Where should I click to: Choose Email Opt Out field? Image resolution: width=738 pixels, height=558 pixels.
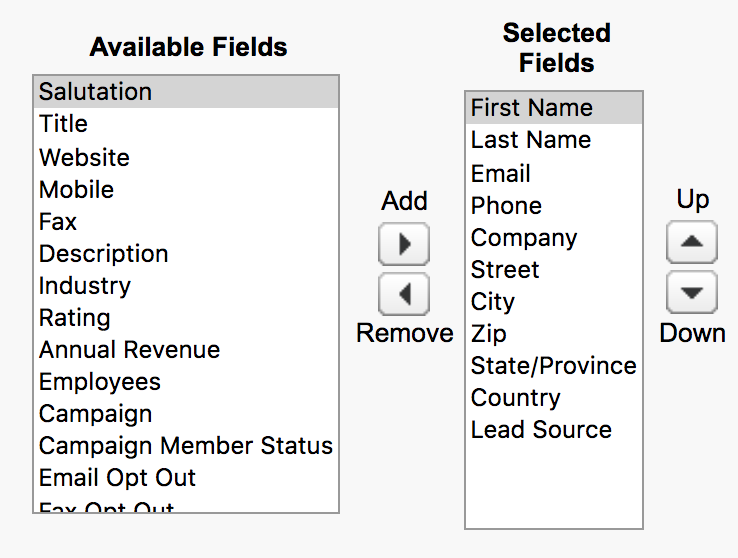[x=186, y=478]
